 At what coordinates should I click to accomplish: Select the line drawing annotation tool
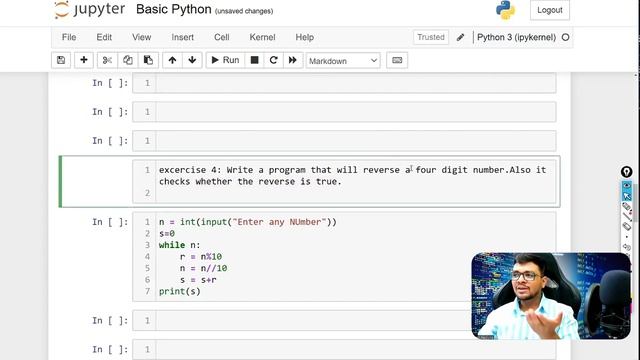pyautogui.click(x=627, y=216)
